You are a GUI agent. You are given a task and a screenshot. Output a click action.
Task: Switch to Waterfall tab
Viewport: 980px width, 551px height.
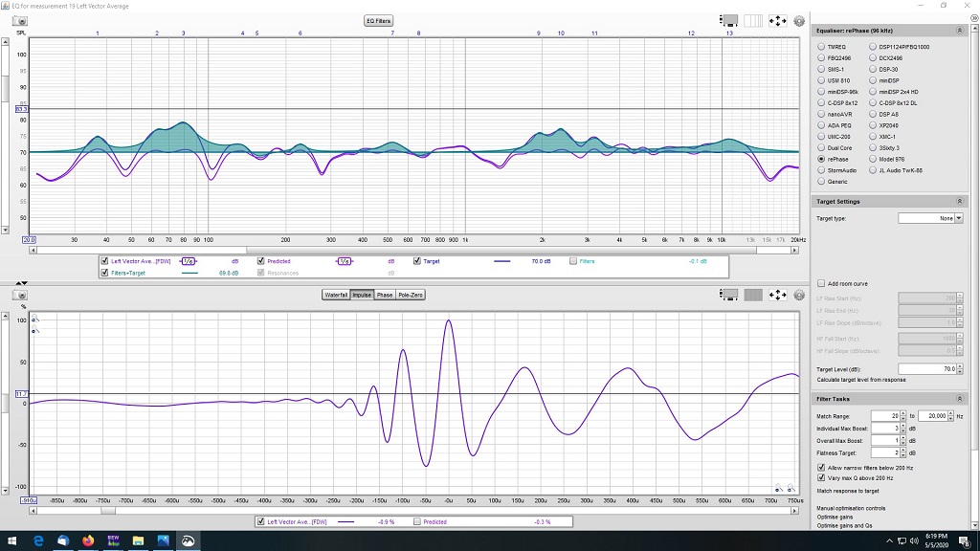coord(336,295)
